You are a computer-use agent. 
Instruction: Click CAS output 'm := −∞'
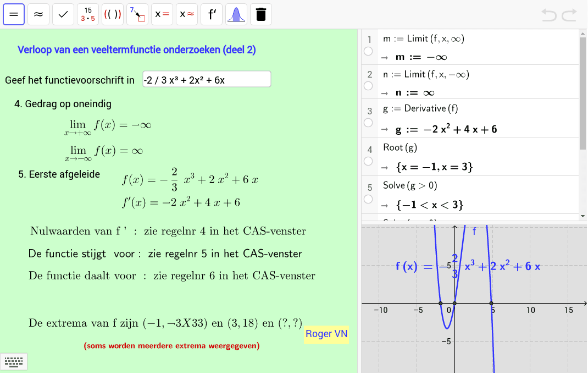[x=421, y=57]
